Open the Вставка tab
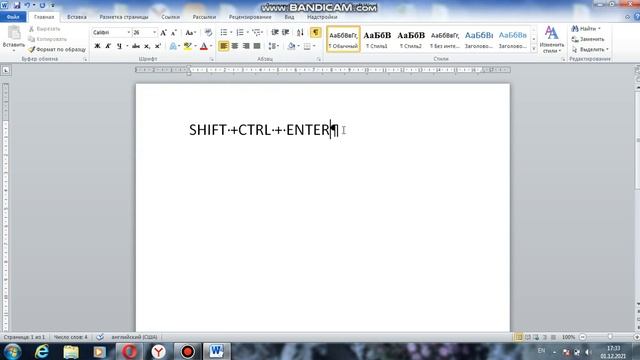 tap(77, 17)
